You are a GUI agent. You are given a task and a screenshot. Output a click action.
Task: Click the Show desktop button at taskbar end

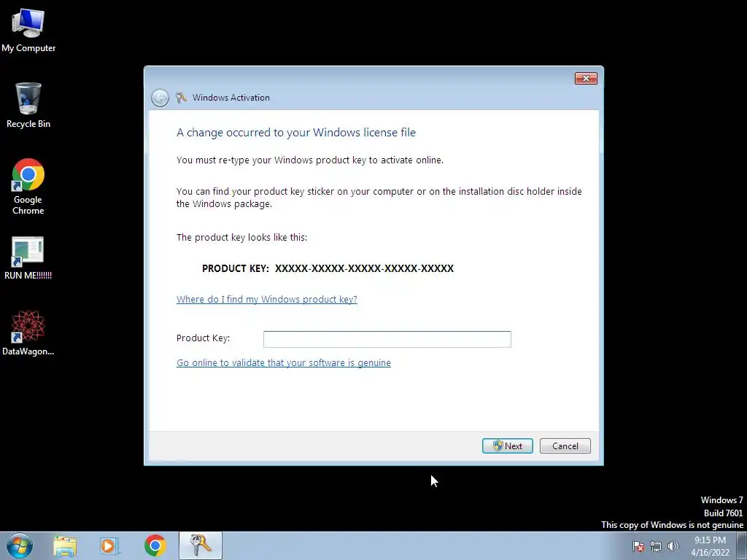point(742,545)
